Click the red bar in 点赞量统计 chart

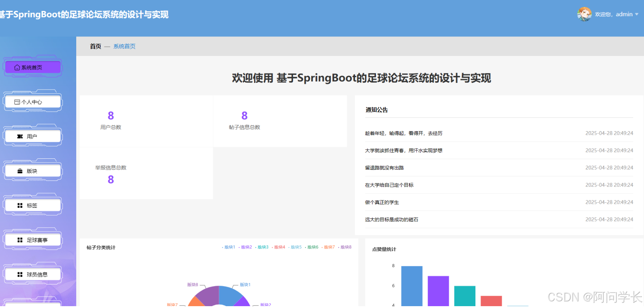click(491, 301)
